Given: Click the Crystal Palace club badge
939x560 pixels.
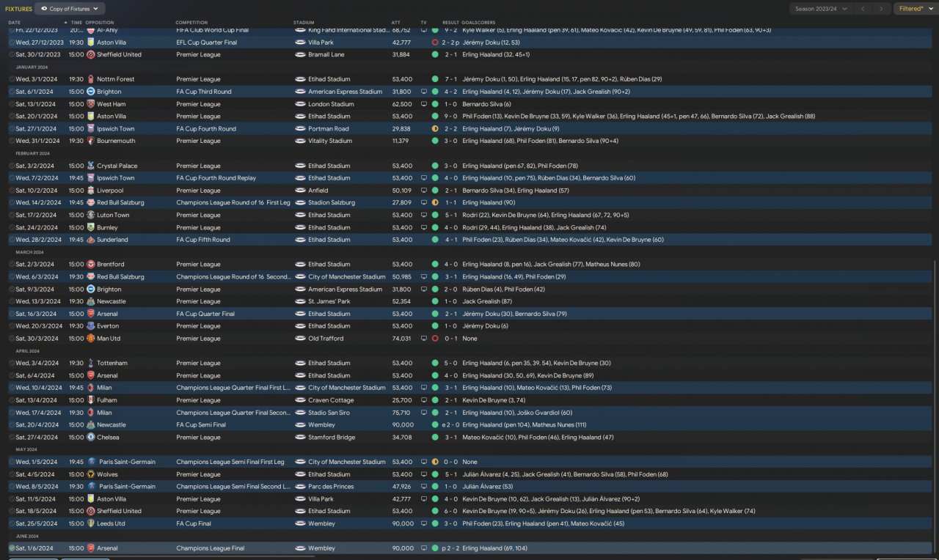Looking at the screenshot, I should point(91,166).
